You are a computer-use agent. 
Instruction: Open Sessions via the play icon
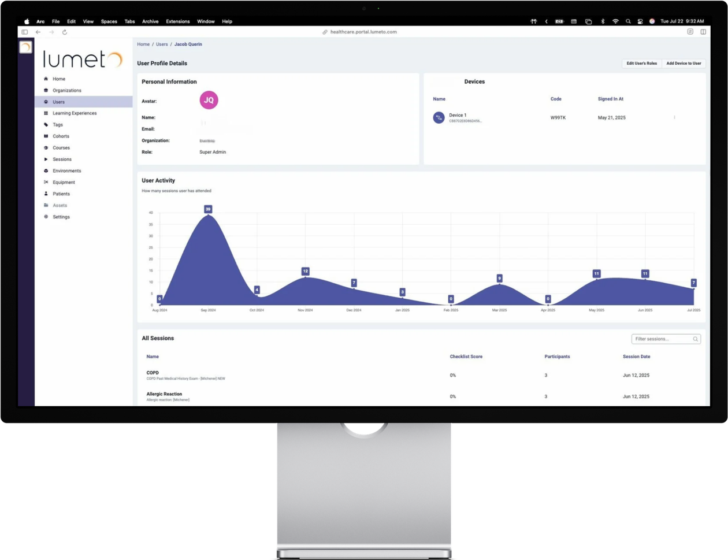pos(46,160)
